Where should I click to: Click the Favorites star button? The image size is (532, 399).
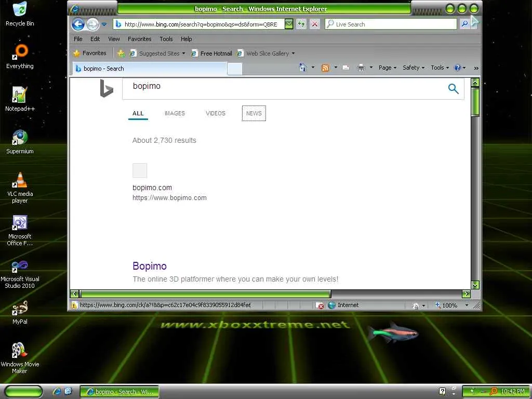[x=90, y=54]
